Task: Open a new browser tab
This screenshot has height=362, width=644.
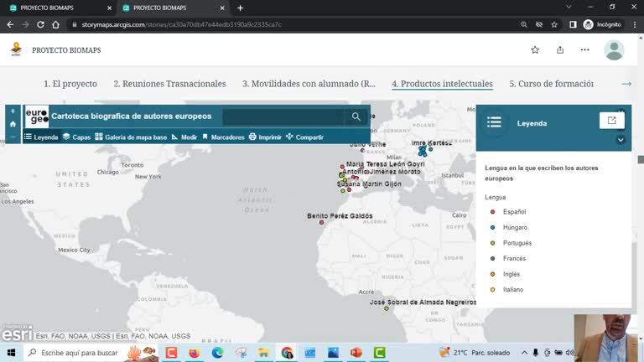Action: pos(241,8)
